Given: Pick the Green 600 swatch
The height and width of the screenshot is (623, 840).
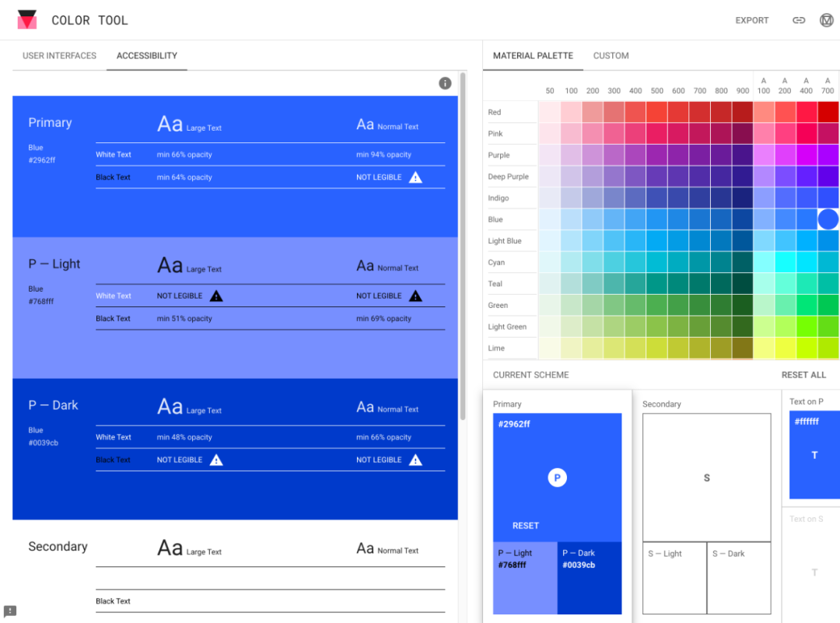Looking at the screenshot, I should click(x=678, y=305).
